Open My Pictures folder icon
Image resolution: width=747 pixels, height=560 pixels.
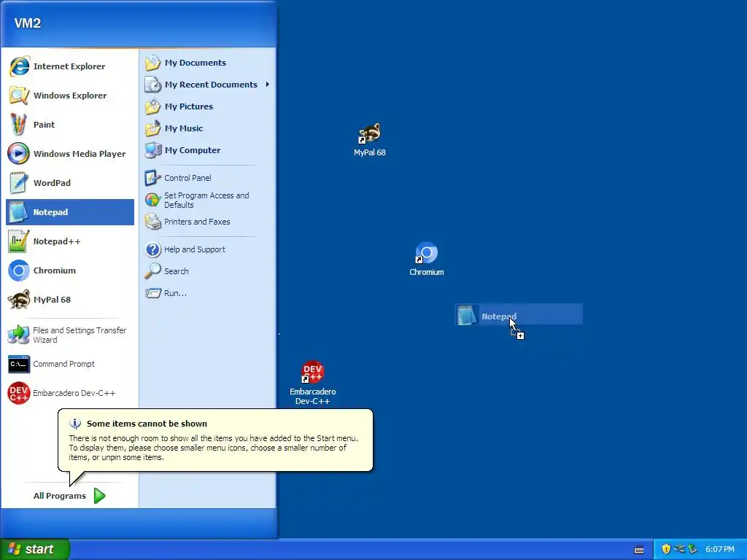pyautogui.click(x=153, y=106)
